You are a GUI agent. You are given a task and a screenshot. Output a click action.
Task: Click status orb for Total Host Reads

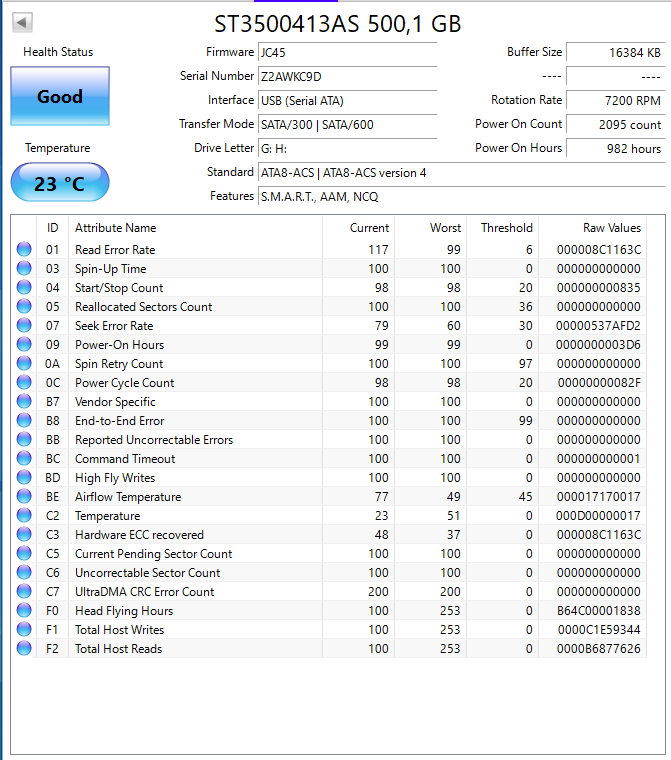click(24, 649)
